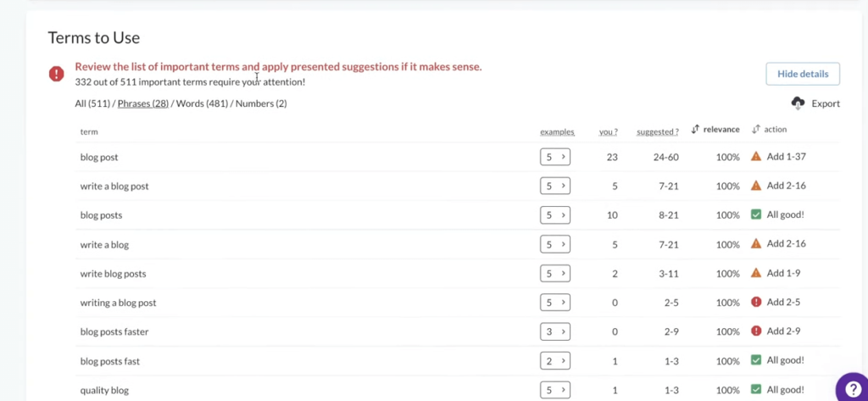Click orange warning icon for write blog posts
Viewport: 868px width, 401px height.
click(x=755, y=272)
